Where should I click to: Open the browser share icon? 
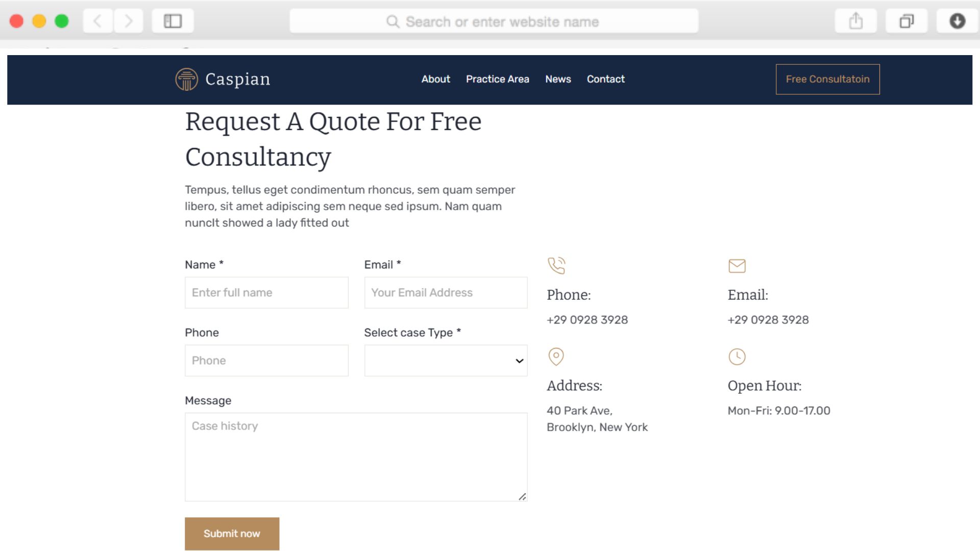[855, 21]
